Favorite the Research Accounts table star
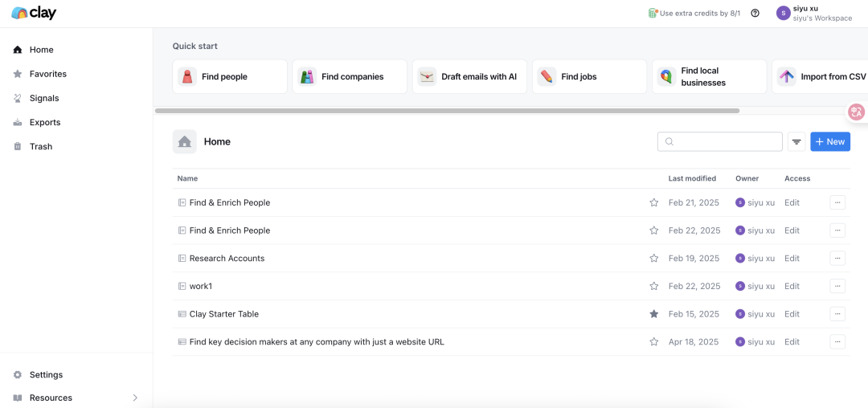 pos(653,259)
